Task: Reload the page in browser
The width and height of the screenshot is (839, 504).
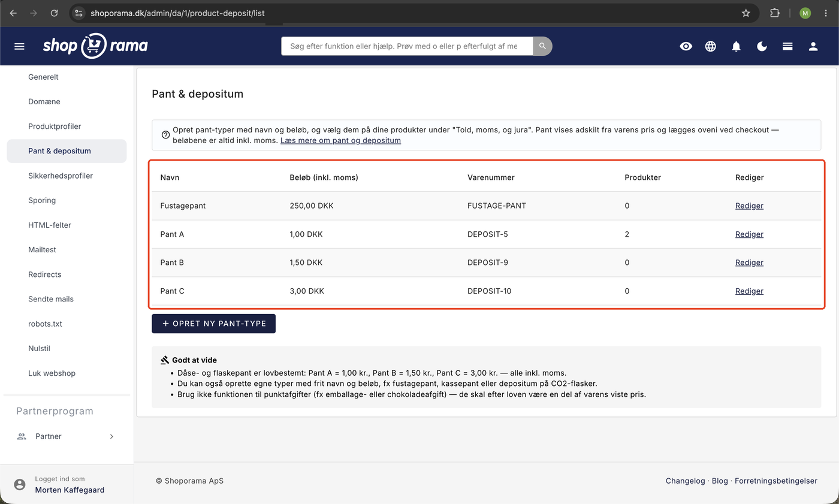Action: coord(55,13)
